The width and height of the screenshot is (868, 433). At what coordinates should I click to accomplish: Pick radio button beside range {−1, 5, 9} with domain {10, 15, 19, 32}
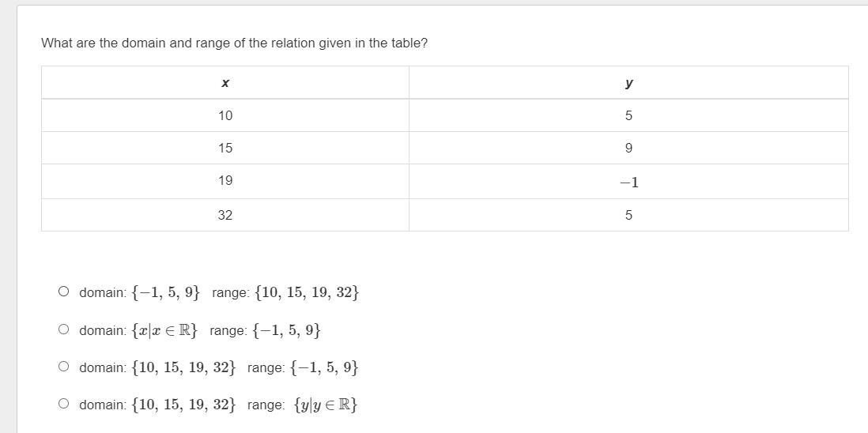click(63, 367)
